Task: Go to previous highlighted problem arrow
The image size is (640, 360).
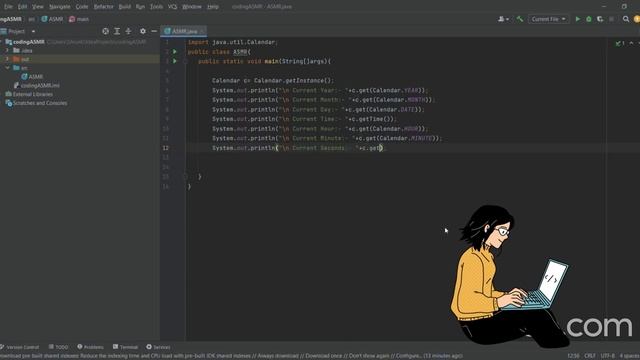Action: 631,43
